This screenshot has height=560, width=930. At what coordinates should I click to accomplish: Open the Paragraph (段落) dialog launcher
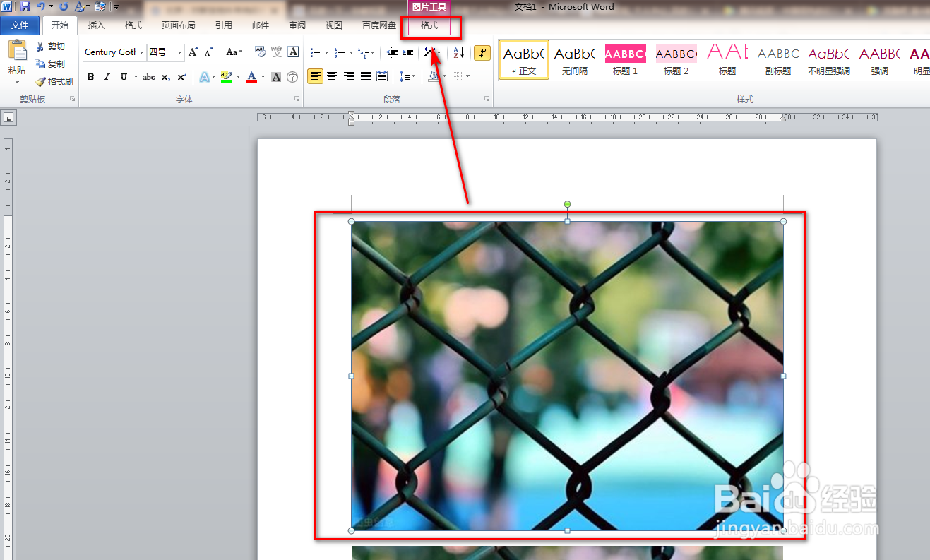pyautogui.click(x=487, y=100)
